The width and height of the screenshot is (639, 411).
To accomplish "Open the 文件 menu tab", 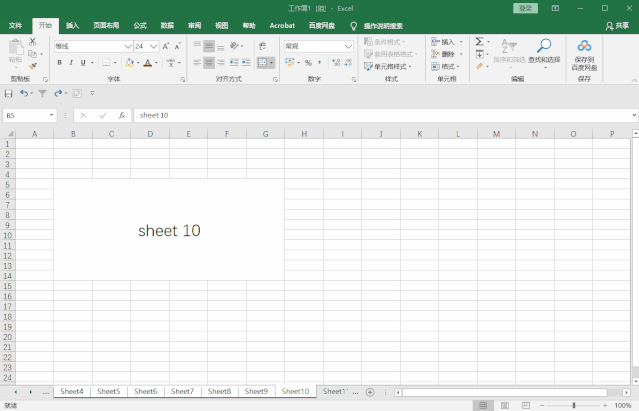I will pyautogui.click(x=15, y=26).
